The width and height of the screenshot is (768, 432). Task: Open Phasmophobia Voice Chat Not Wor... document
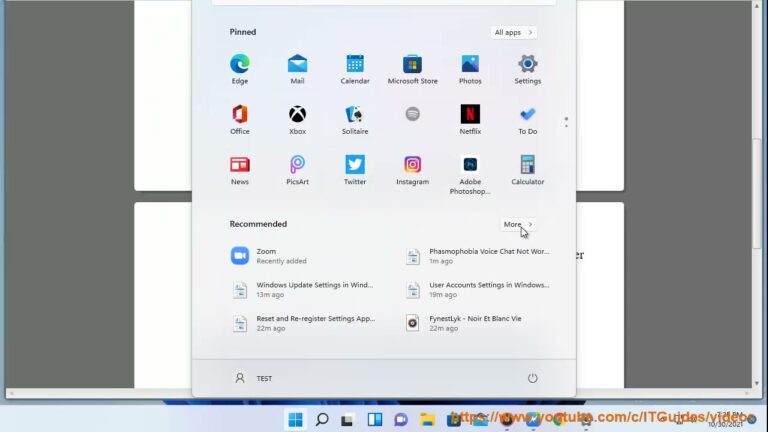[x=477, y=256]
